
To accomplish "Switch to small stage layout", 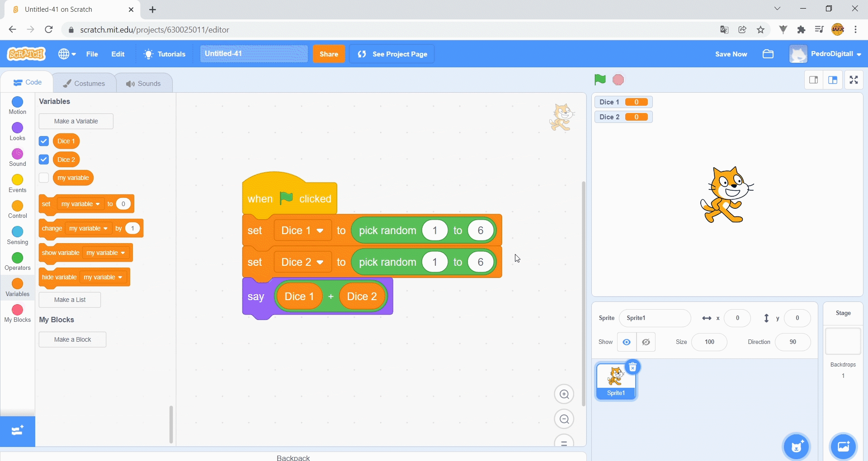I will [814, 80].
